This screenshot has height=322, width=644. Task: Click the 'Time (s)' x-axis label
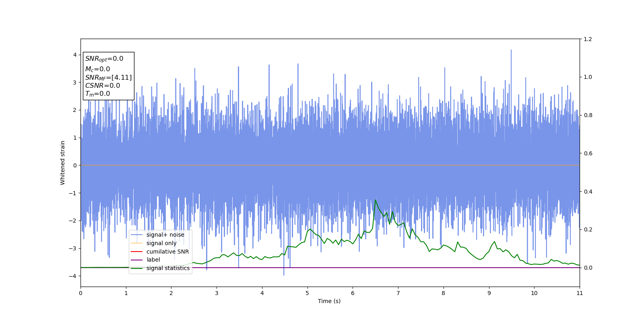tap(329, 301)
